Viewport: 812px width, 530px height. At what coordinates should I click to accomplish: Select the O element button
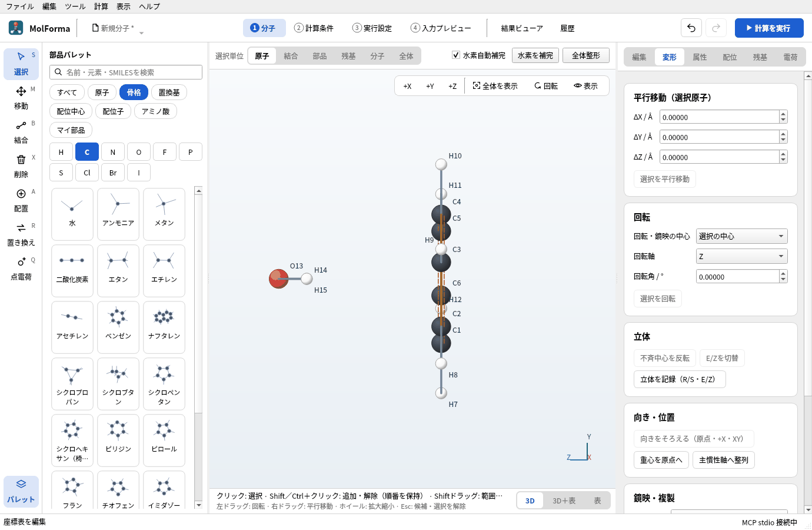click(x=139, y=152)
